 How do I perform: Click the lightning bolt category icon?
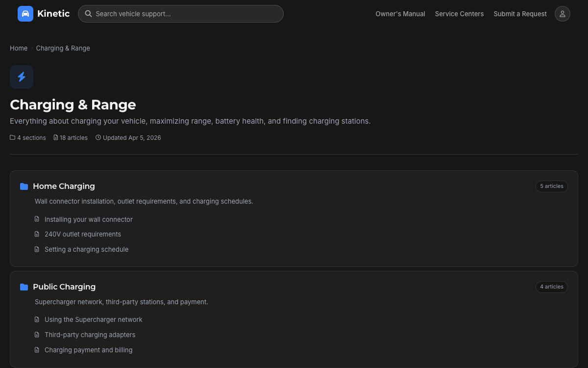[x=22, y=77]
